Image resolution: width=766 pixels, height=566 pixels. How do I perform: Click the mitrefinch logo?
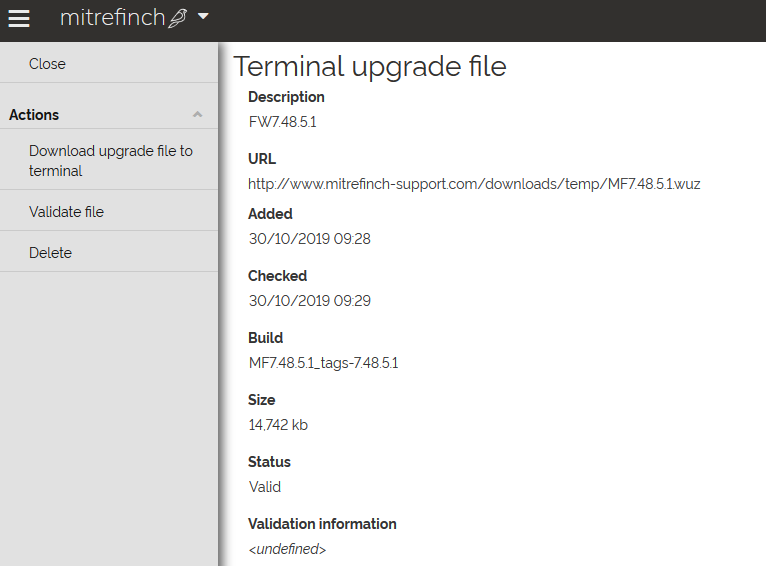tap(124, 18)
